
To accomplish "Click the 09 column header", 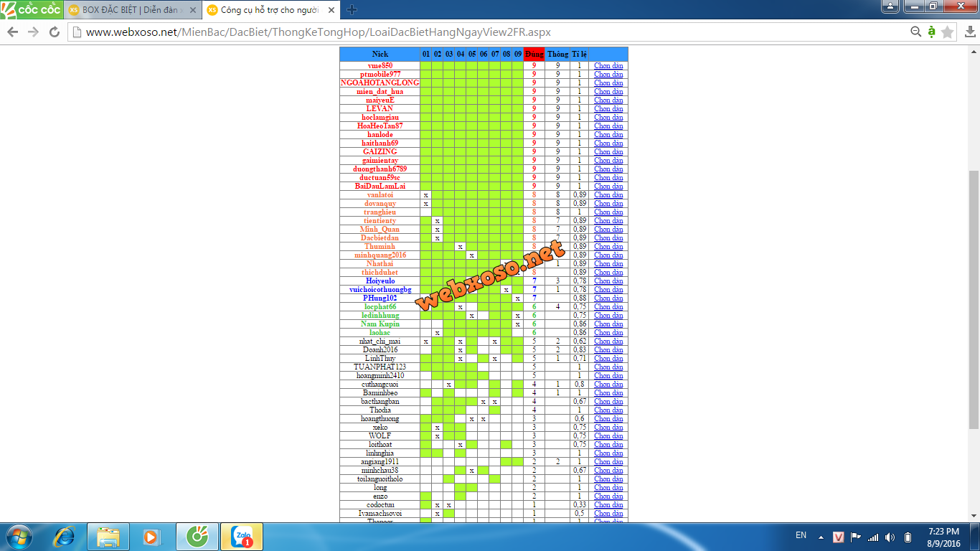I will pos(518,55).
